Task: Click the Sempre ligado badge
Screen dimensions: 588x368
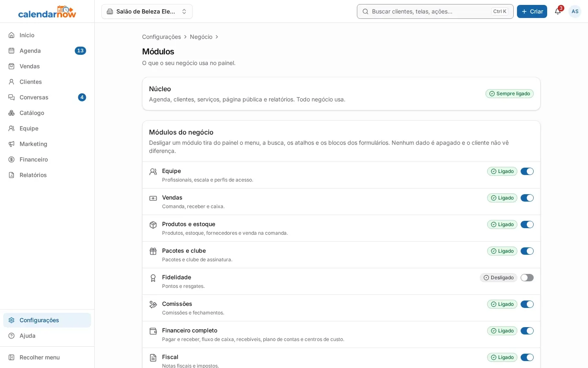Action: pos(510,94)
